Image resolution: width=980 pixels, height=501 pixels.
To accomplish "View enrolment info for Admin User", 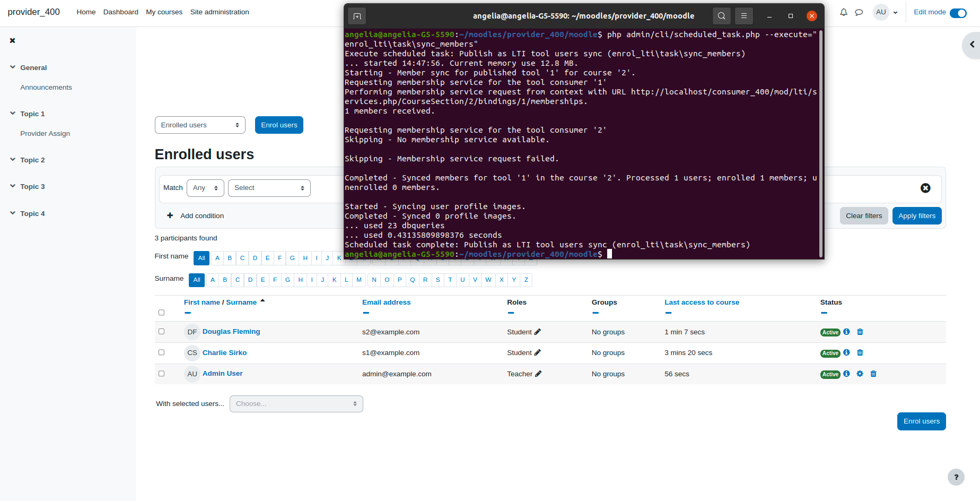I will coord(846,374).
